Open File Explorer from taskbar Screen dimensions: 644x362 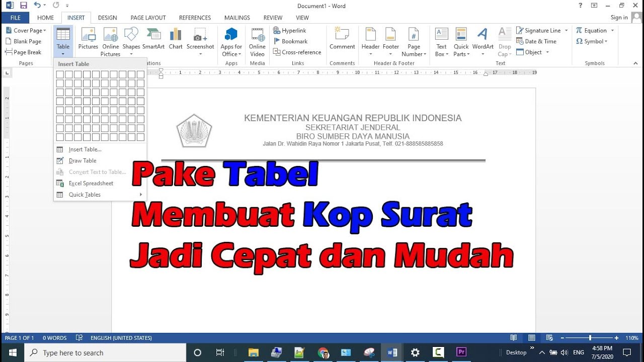pos(253,352)
